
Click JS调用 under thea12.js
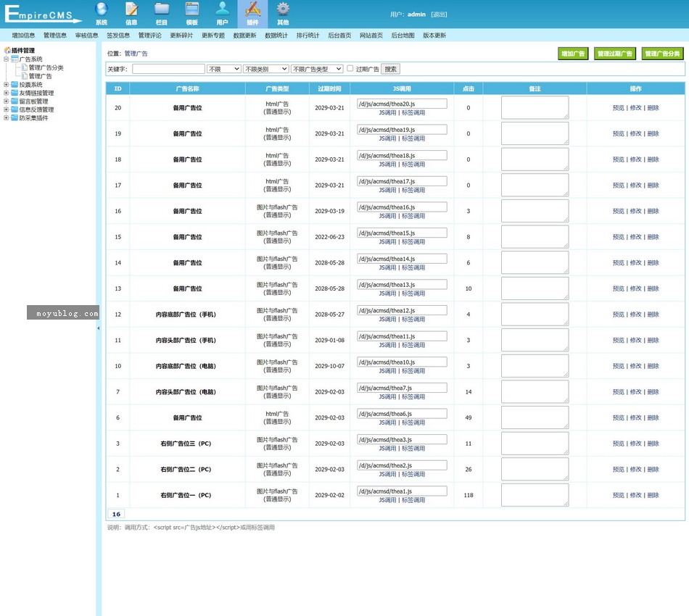[387, 319]
